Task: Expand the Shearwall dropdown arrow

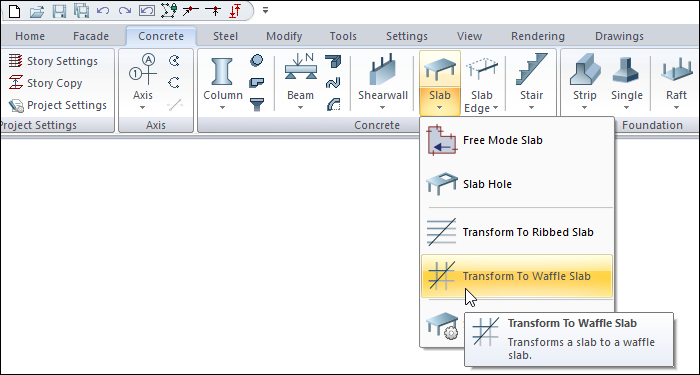Action: pos(383,107)
